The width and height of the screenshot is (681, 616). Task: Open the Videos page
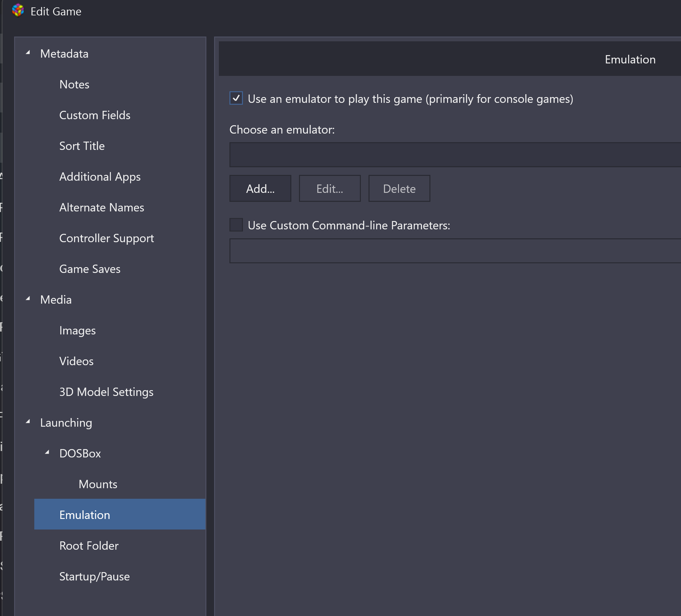pyautogui.click(x=76, y=361)
